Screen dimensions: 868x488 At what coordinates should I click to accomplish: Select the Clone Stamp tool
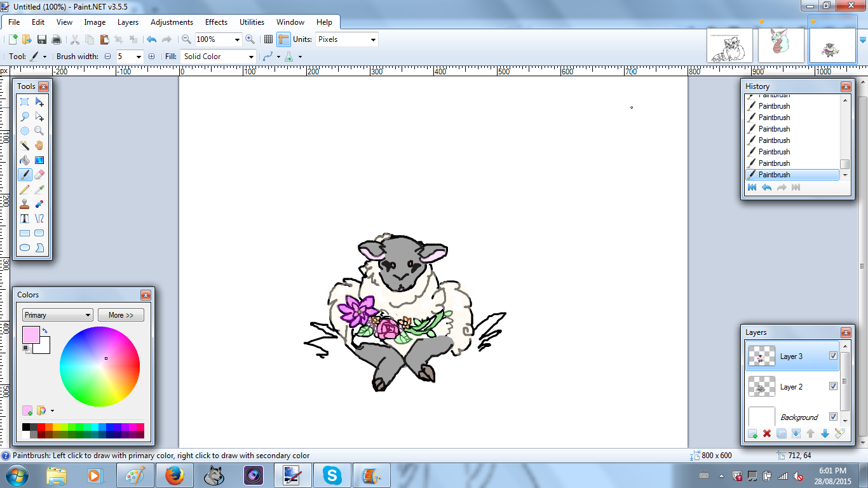[25, 204]
